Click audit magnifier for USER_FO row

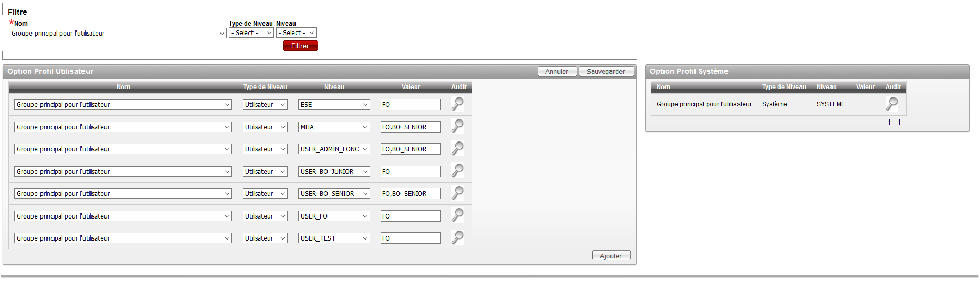tap(458, 215)
